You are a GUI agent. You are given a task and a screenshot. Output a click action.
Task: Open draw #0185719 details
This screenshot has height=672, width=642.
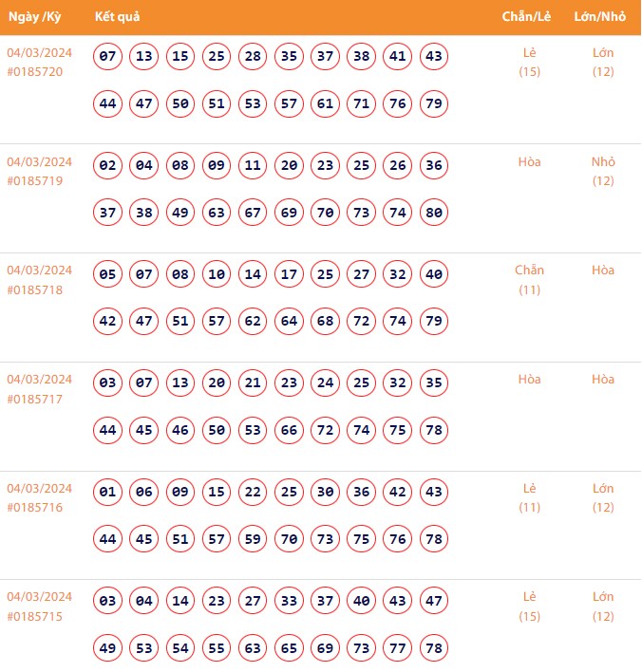tap(35, 180)
